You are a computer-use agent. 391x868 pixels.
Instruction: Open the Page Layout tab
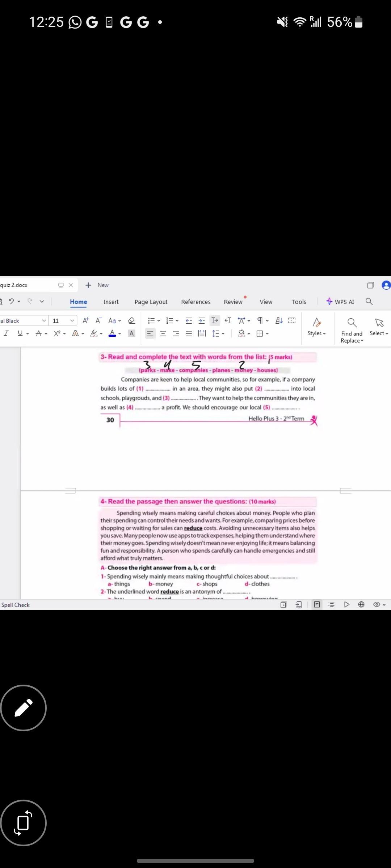click(x=151, y=302)
